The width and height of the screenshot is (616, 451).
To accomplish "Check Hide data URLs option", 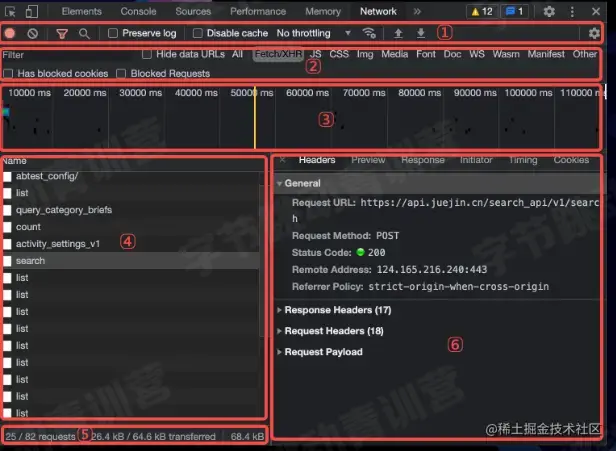I will click(147, 54).
